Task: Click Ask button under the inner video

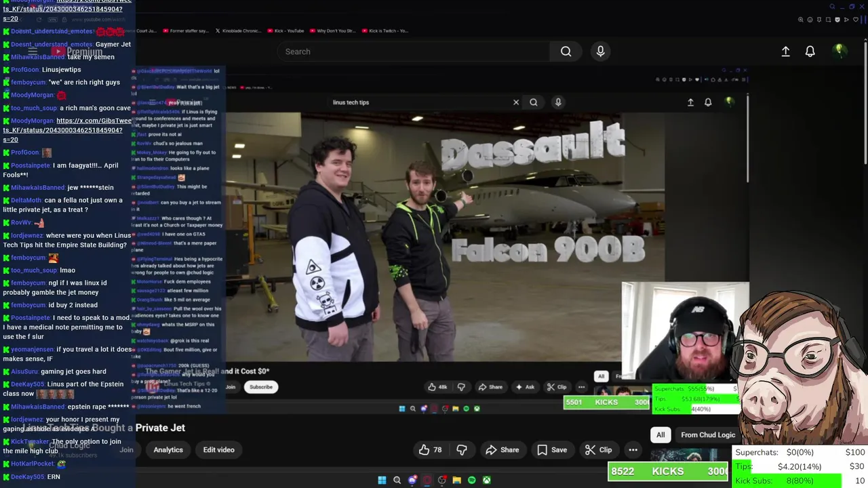Action: coord(525,387)
